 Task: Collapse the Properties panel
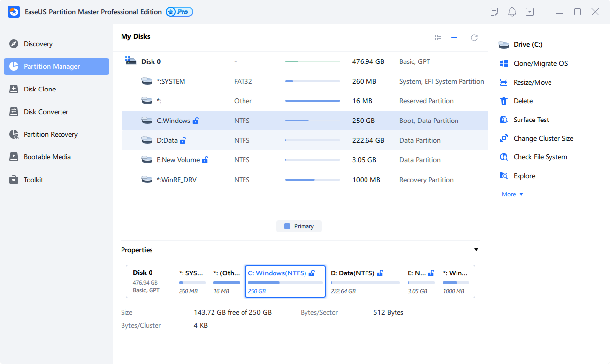coord(476,250)
